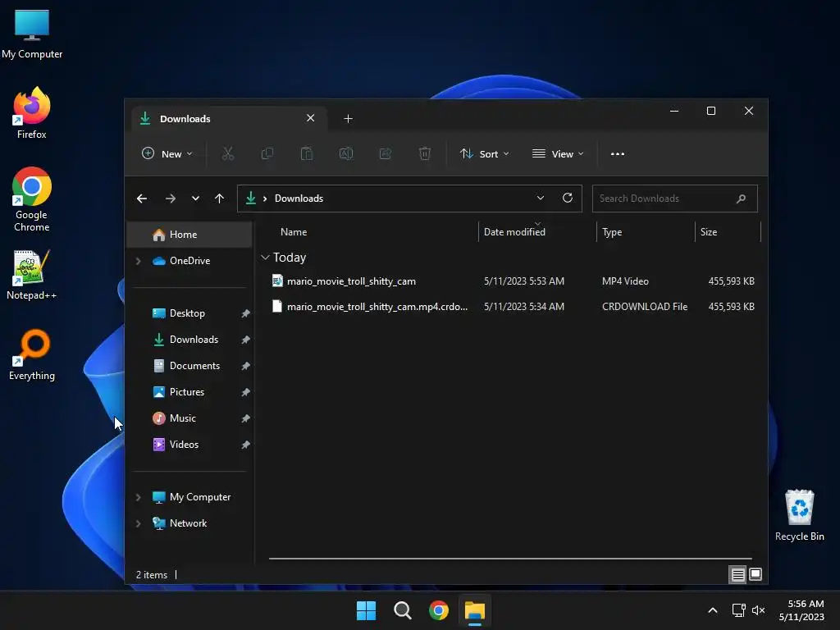Add a new Explorer tab

point(348,118)
